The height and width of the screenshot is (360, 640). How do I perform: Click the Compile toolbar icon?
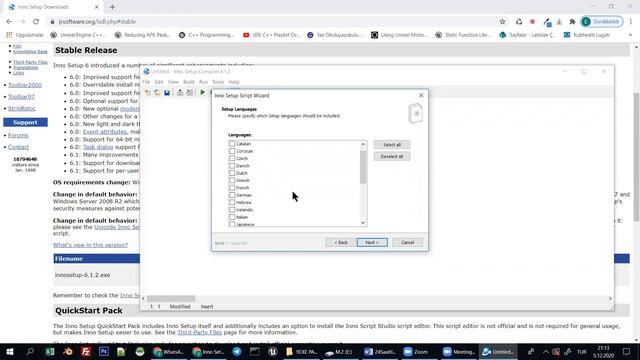180,93
